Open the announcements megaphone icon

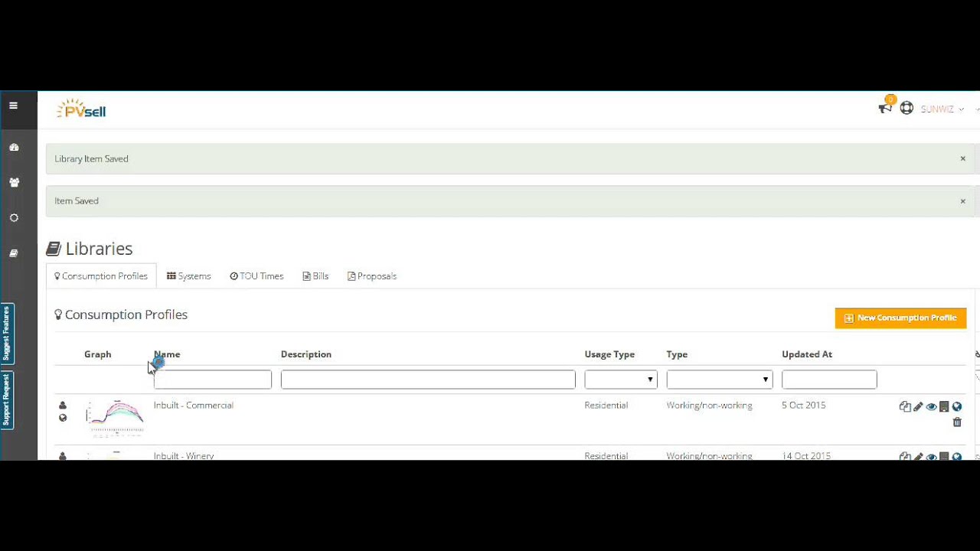coord(885,108)
